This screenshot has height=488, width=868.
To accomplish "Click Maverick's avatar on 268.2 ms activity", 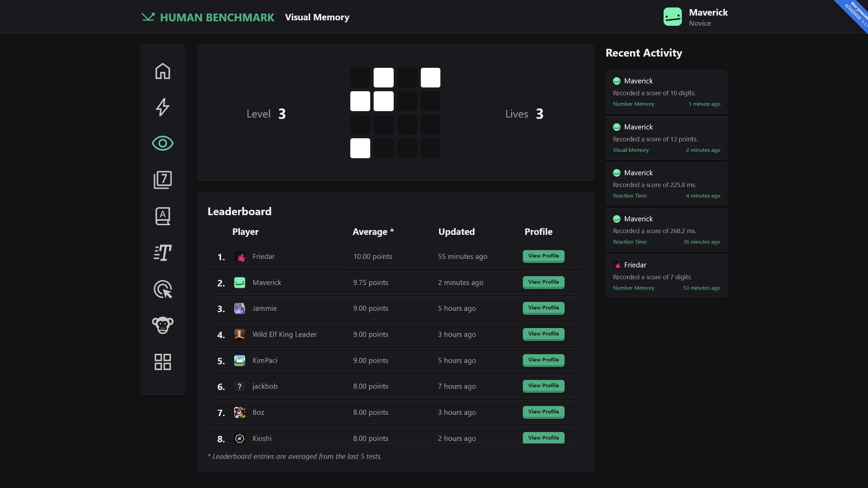I will click(x=617, y=219).
